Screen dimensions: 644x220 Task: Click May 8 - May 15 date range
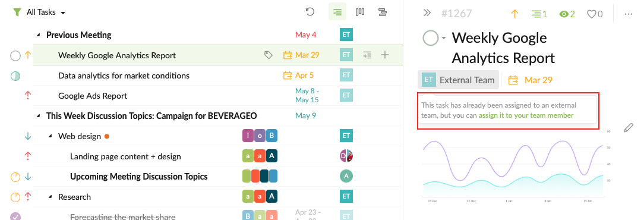click(x=307, y=95)
